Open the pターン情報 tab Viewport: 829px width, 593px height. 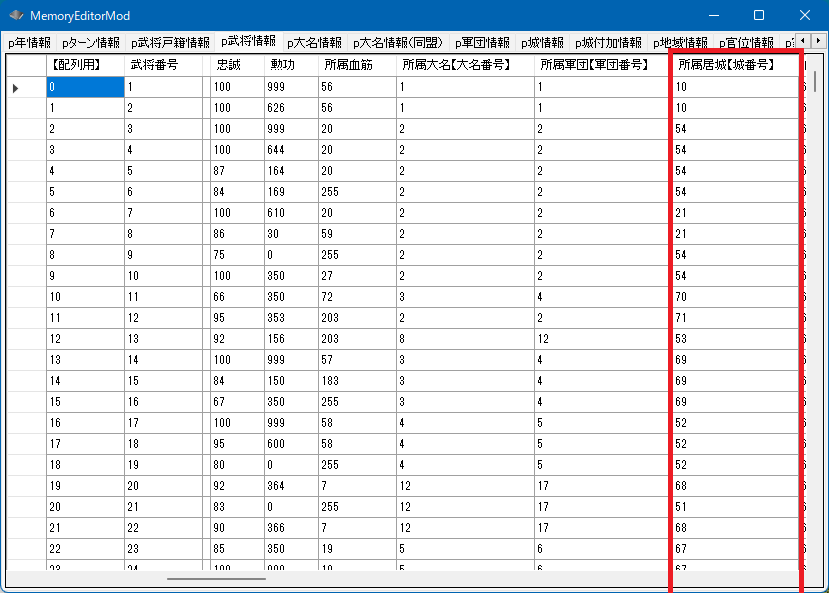(x=90, y=43)
